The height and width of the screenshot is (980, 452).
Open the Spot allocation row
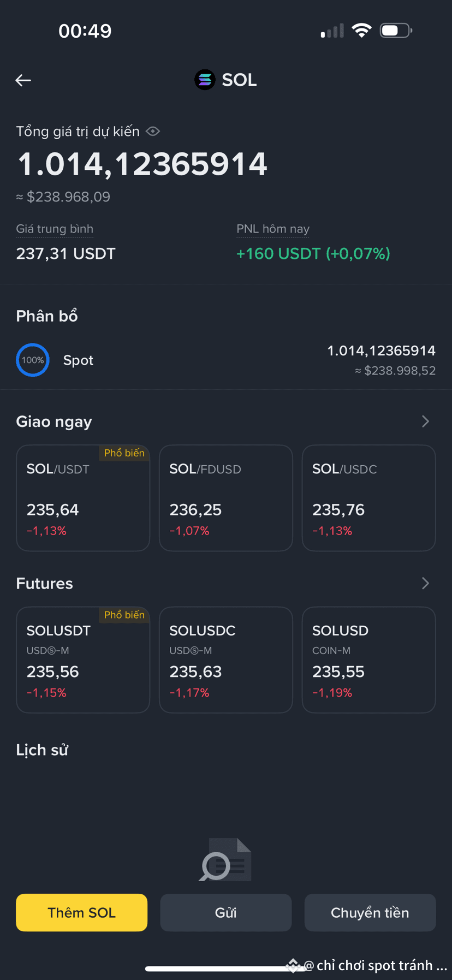click(x=226, y=360)
